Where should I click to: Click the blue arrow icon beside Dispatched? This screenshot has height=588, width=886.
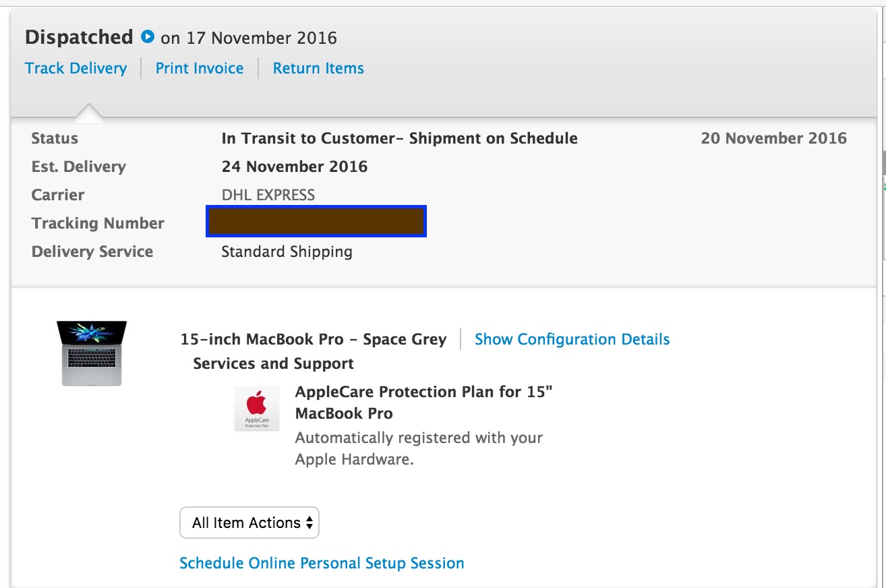point(148,36)
